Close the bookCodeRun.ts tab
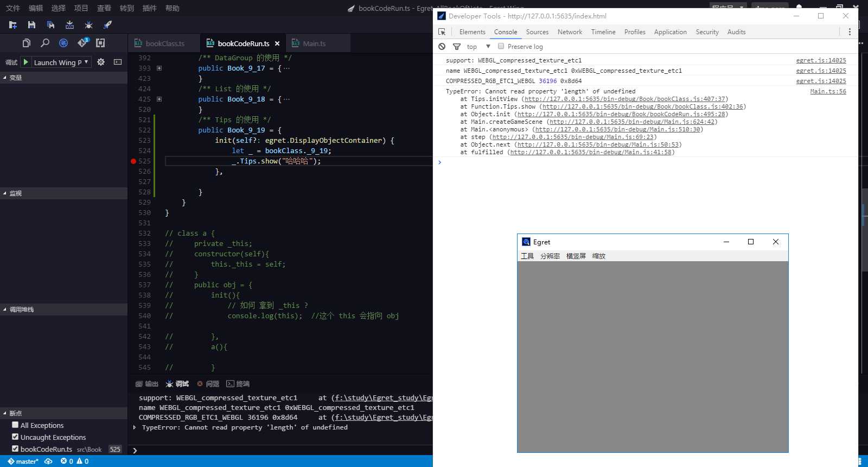The height and width of the screenshot is (467, 868). point(277,43)
